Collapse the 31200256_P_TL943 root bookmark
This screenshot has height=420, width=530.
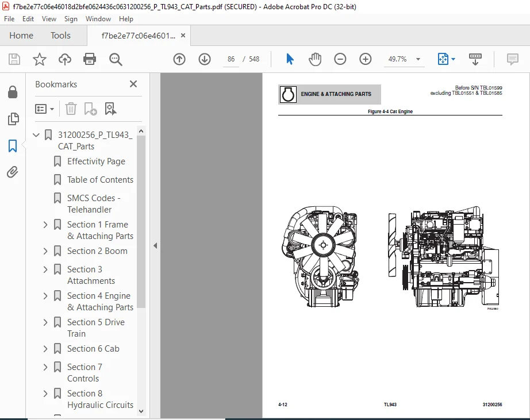coord(36,135)
